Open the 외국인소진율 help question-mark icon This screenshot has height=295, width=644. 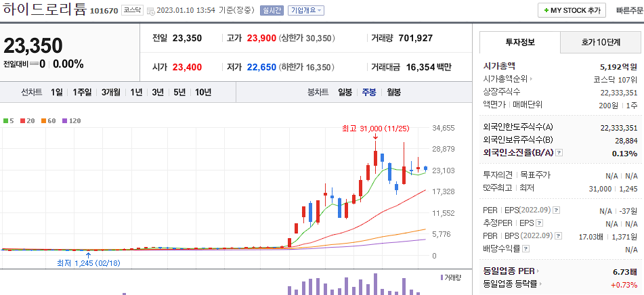point(559,153)
